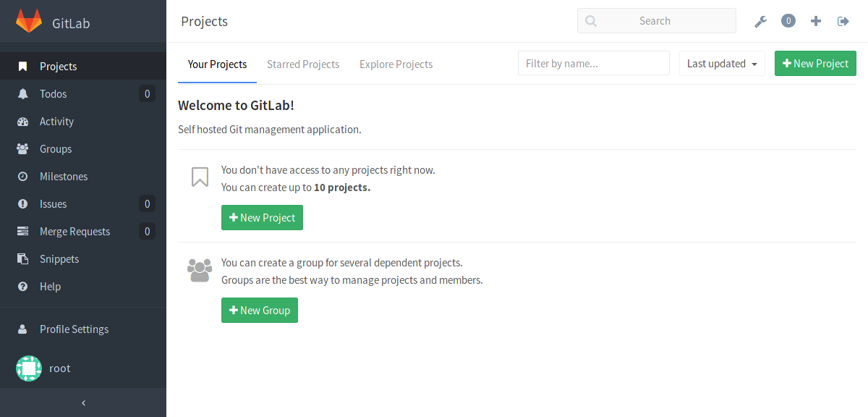868x417 pixels.
Task: Open root user profile avatar
Action: coord(29,368)
